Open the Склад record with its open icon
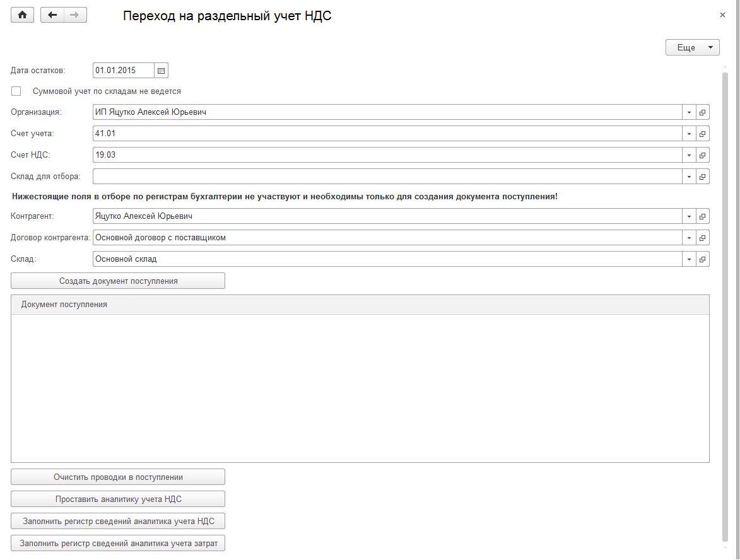740x560 pixels. 703,259
